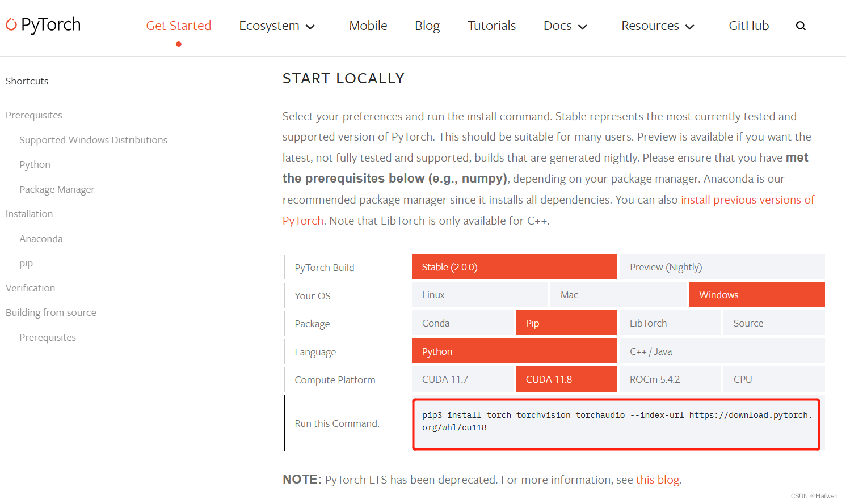Go to the Mobile page

tap(368, 26)
